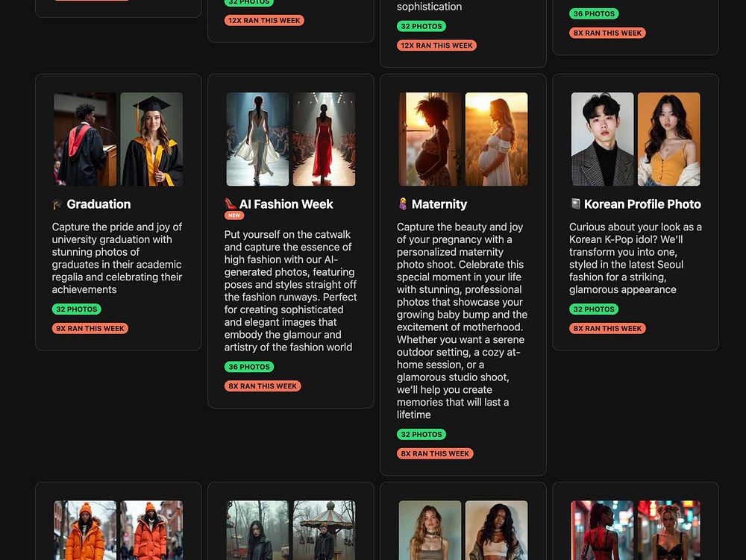
Task: Click description starting 'Put yourself on the catwalk'
Action: pyautogui.click(x=291, y=291)
